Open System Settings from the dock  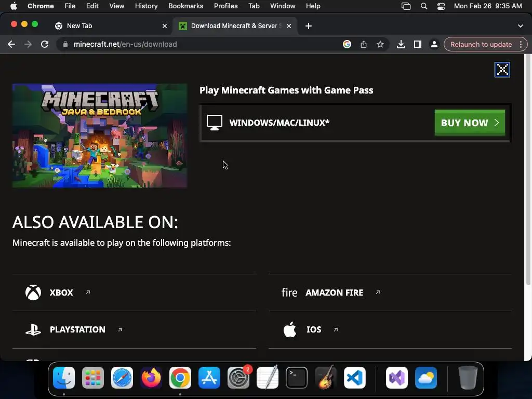[238, 378]
